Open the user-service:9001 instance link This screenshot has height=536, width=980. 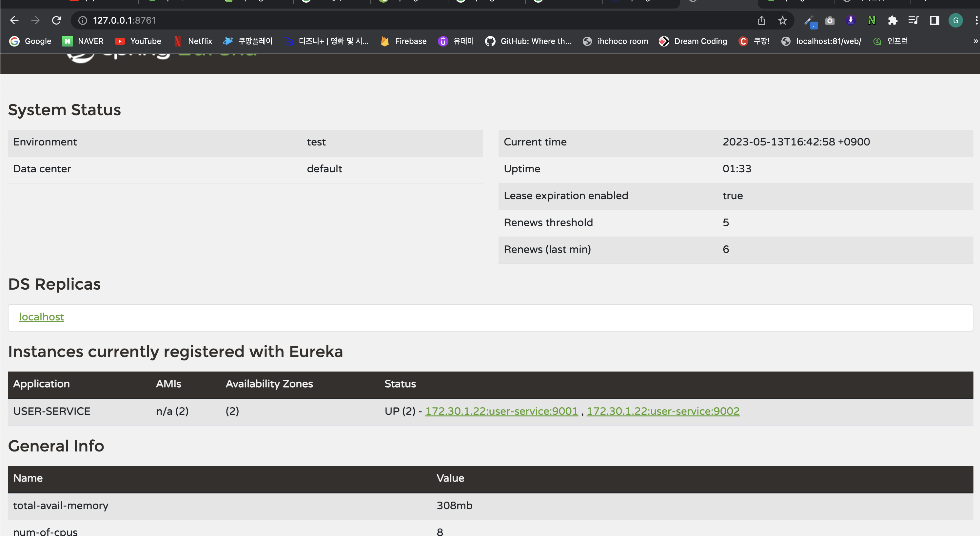501,411
